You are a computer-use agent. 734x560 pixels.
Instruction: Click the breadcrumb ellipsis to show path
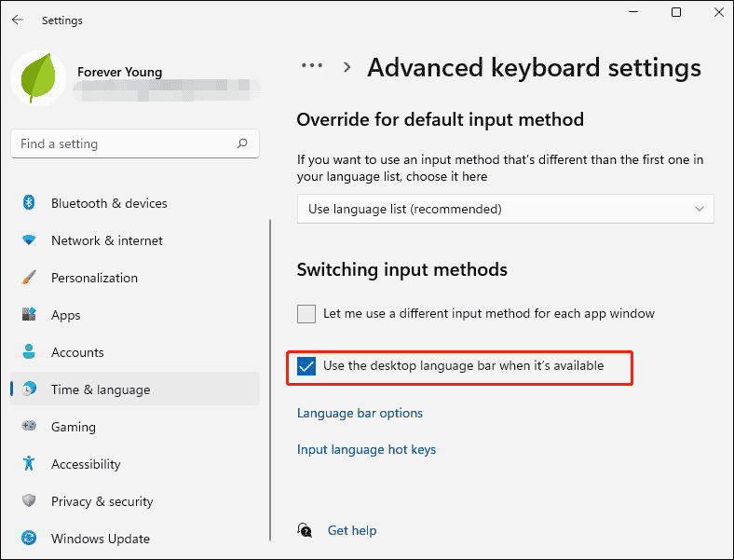[x=312, y=66]
